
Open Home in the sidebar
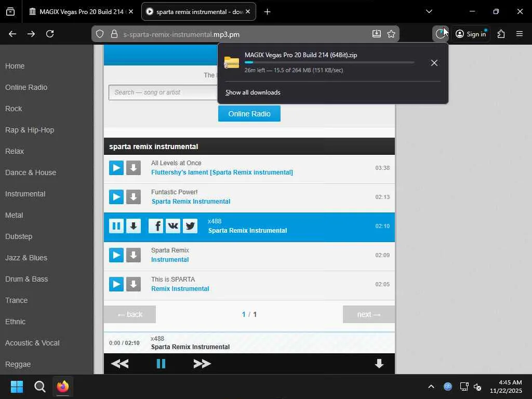pyautogui.click(x=15, y=66)
